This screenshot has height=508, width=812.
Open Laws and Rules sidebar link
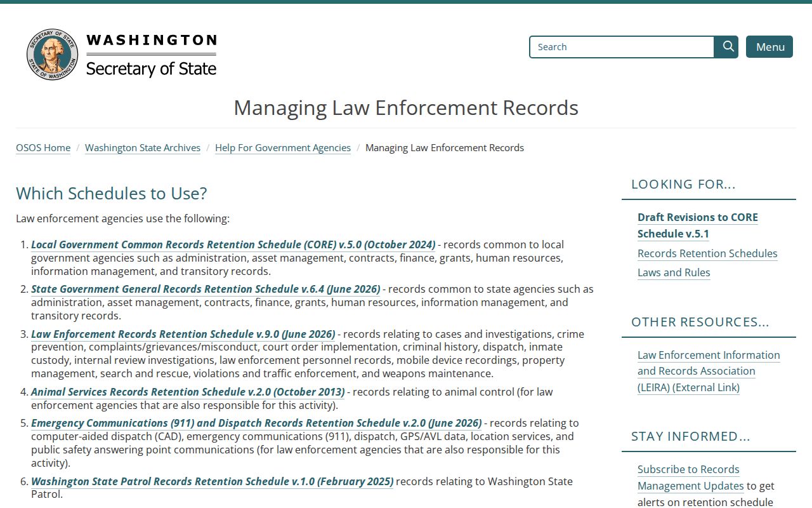pyautogui.click(x=674, y=272)
